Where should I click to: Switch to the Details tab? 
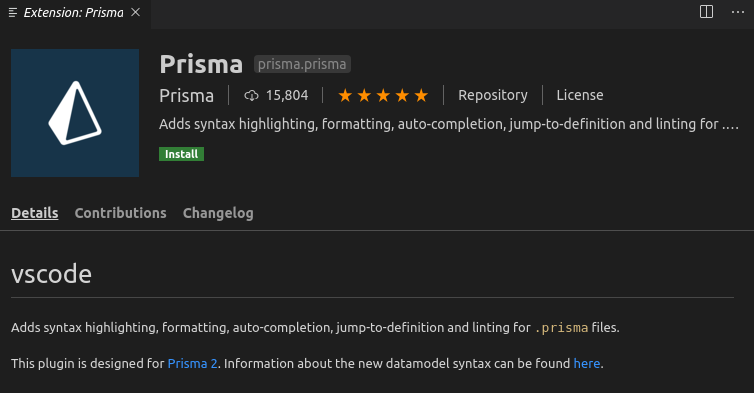35,213
